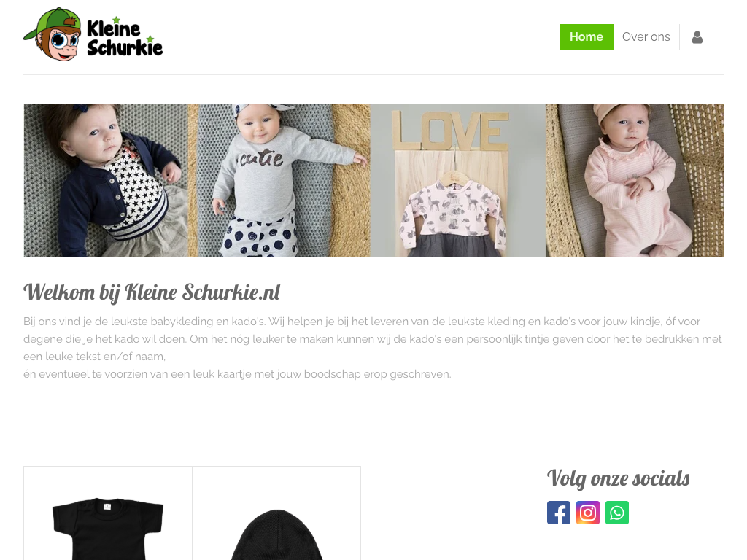This screenshot has width=747, height=560.
Task: Open the WhatsApp social icon
Action: pos(617,513)
